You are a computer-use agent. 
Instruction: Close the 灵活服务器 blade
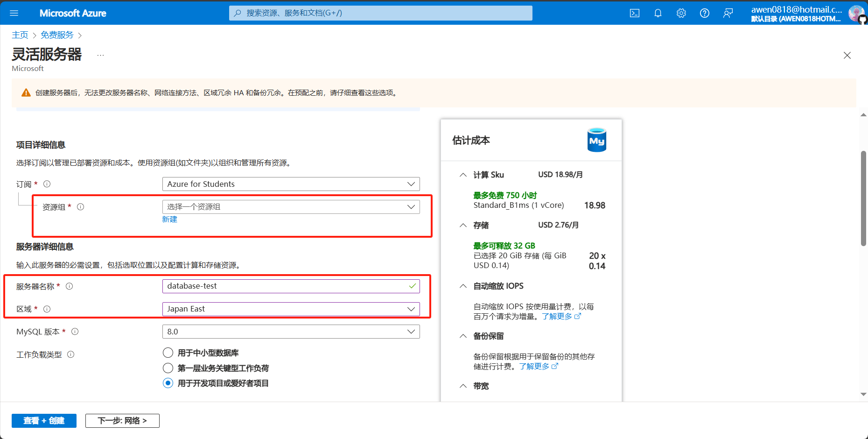click(847, 55)
